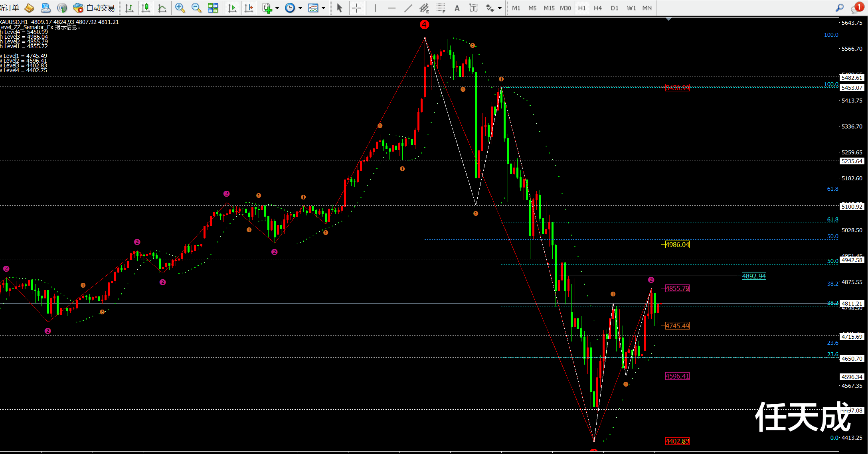868x454 pixels.
Task: Switch chart to bar chart mode
Action: pos(129,8)
